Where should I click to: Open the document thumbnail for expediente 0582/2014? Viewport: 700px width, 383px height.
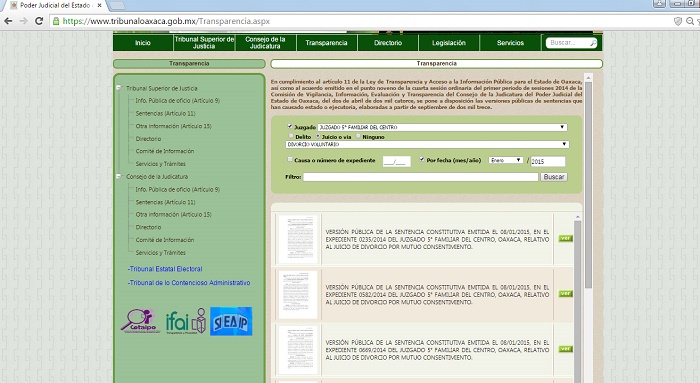pos(298,294)
